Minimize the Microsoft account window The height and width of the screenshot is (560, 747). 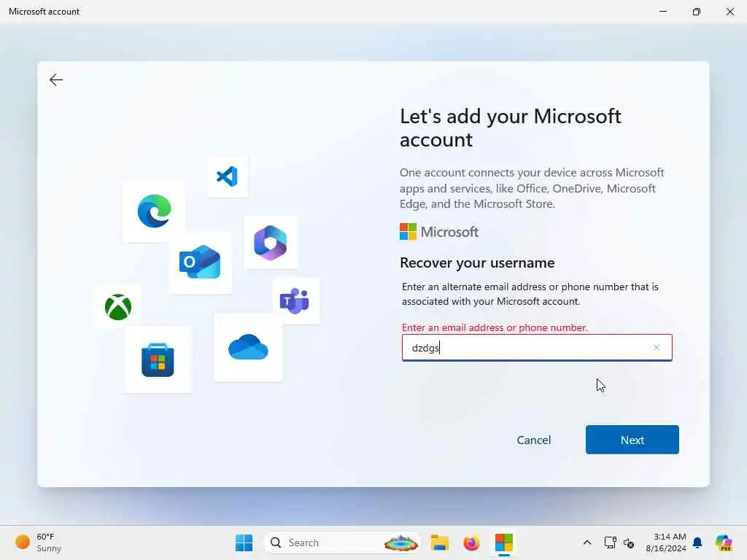click(662, 12)
